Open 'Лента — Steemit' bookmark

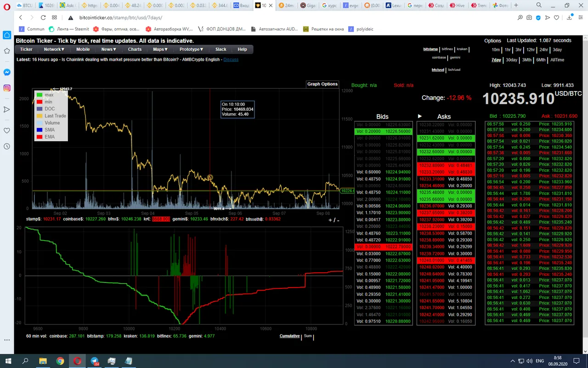coord(69,29)
